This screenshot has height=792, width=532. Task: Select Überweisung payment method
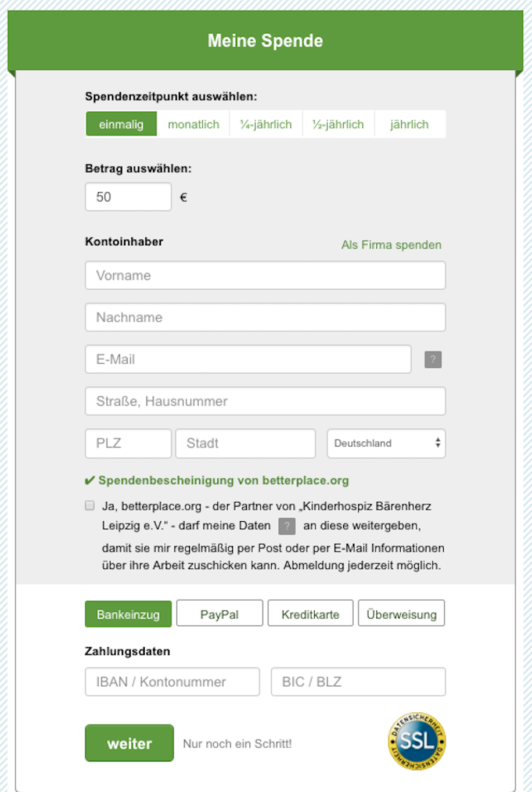coord(401,614)
